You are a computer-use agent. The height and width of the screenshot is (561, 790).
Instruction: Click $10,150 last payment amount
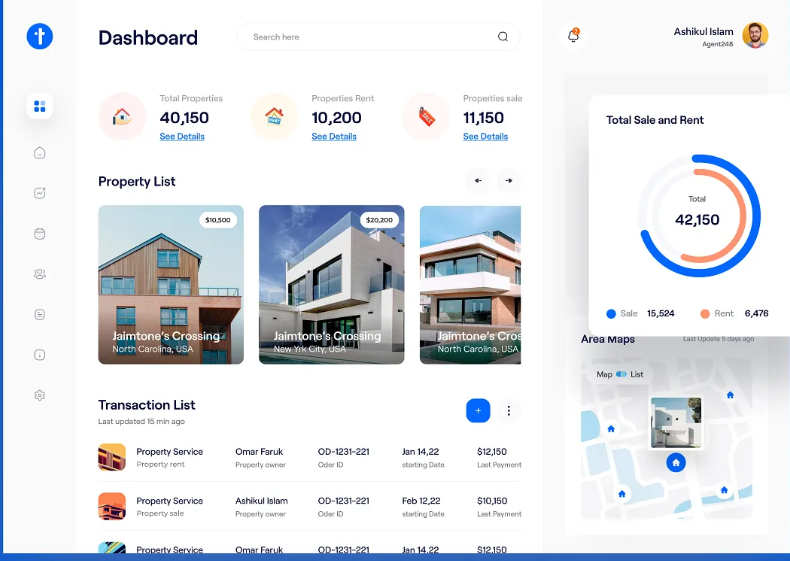[x=492, y=501]
